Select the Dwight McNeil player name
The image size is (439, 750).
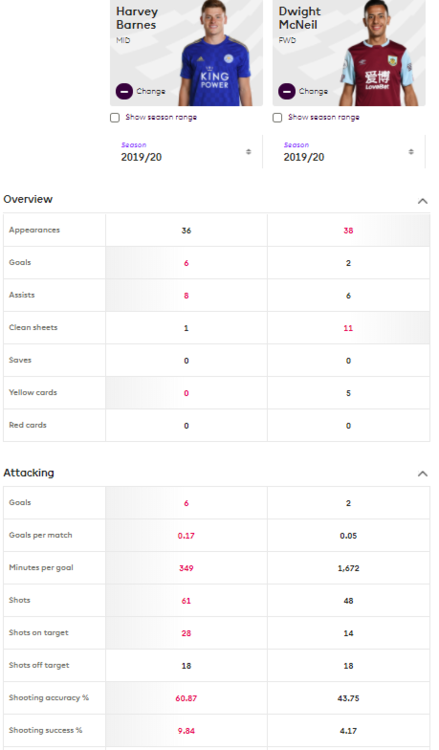point(300,18)
